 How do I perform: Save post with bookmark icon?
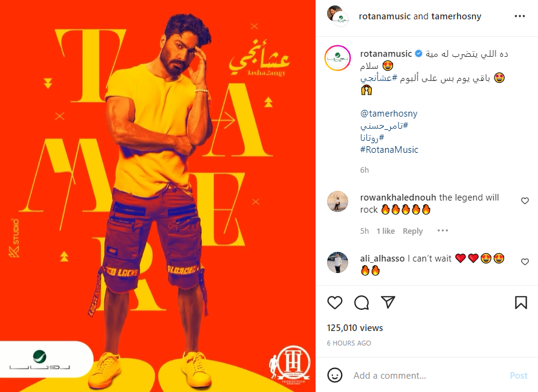pyautogui.click(x=521, y=303)
